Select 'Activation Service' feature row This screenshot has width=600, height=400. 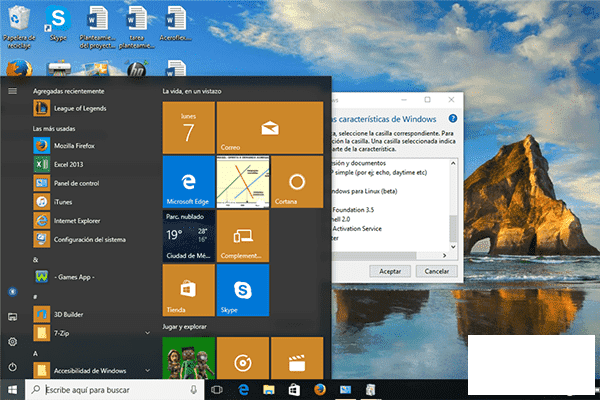357,229
